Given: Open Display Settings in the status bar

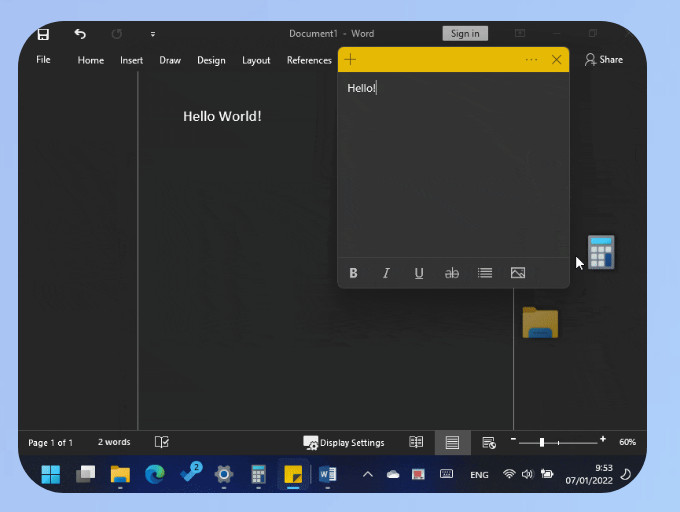Looking at the screenshot, I should click(x=343, y=443).
